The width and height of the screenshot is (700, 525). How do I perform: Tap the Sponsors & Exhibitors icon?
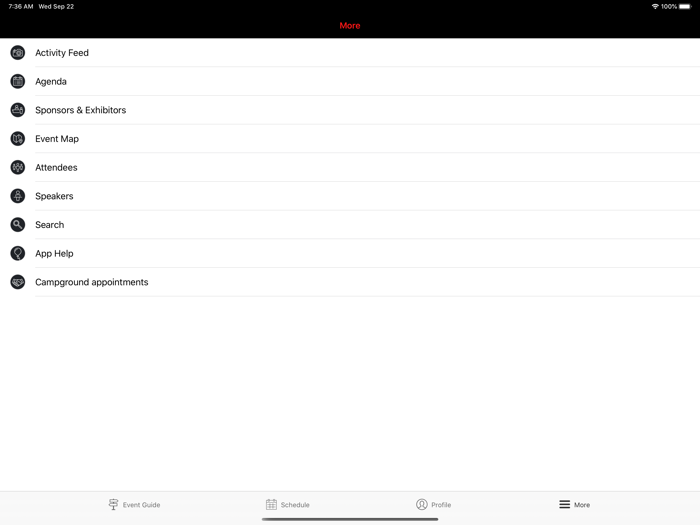pos(18,110)
